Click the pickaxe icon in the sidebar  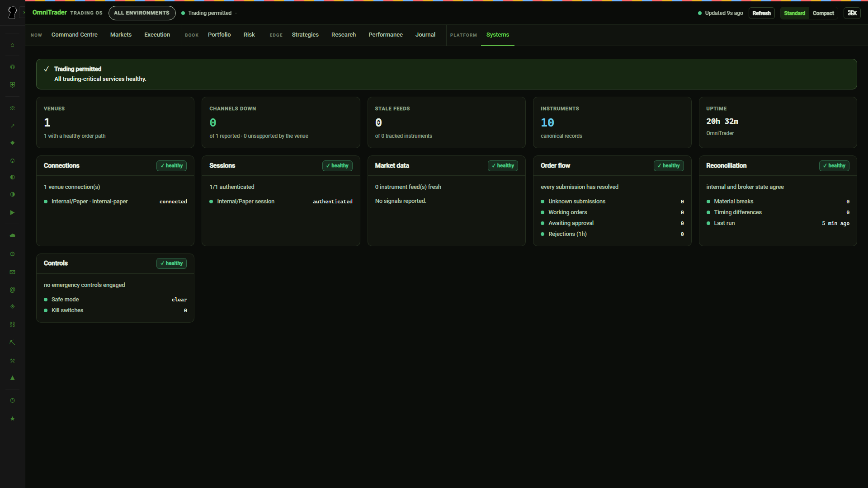pyautogui.click(x=12, y=343)
